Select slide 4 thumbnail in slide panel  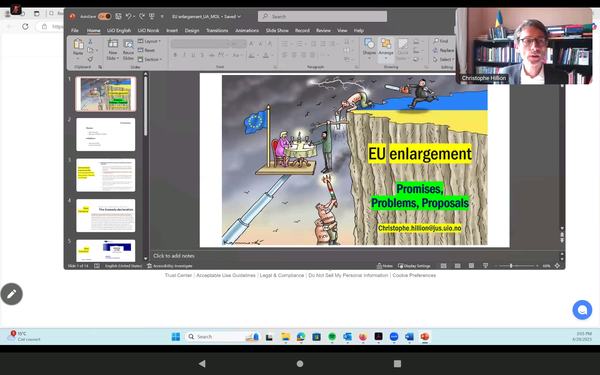tap(106, 215)
